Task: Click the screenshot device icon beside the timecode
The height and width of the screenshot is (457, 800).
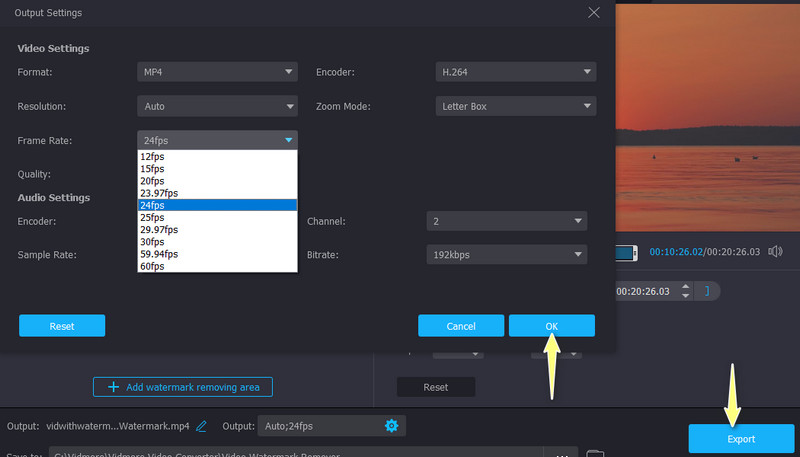Action: pyautogui.click(x=626, y=252)
